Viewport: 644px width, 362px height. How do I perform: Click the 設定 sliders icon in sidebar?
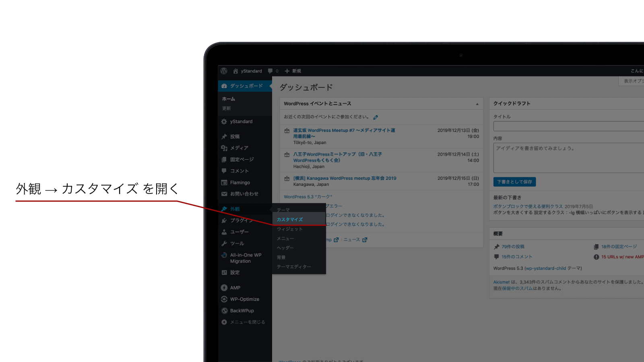tap(224, 273)
